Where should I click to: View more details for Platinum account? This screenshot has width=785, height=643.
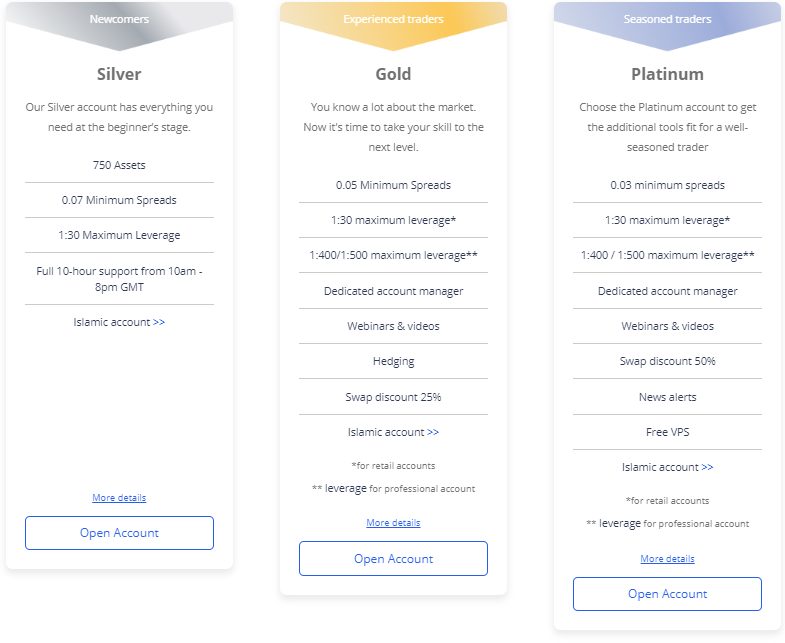pos(667,559)
